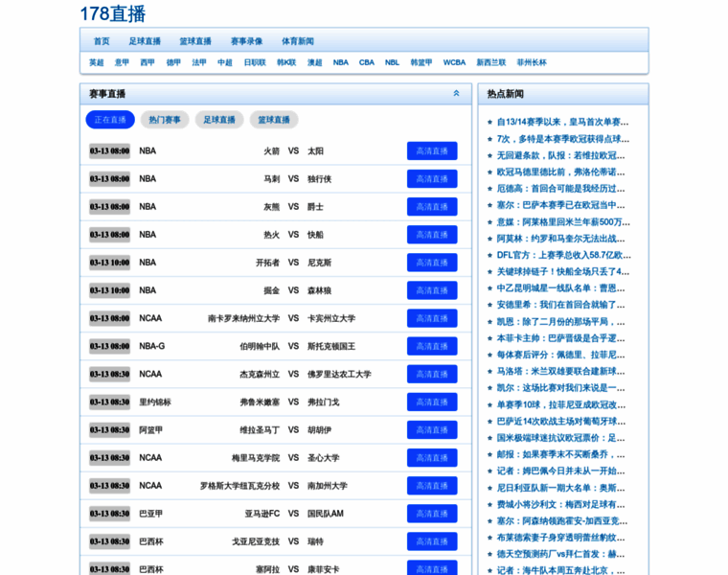Open news: 尼日利亚队新一期大名单
Image resolution: width=728 pixels, height=575 pixels.
[561, 488]
